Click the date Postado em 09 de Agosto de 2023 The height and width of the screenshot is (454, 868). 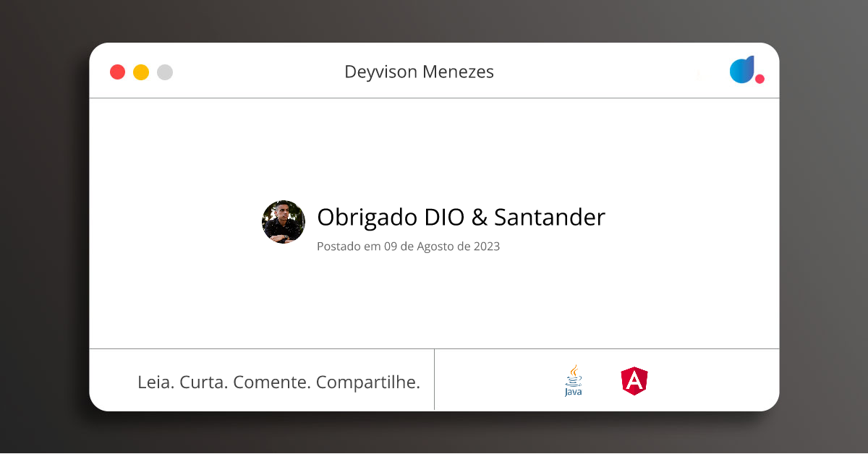(x=409, y=246)
